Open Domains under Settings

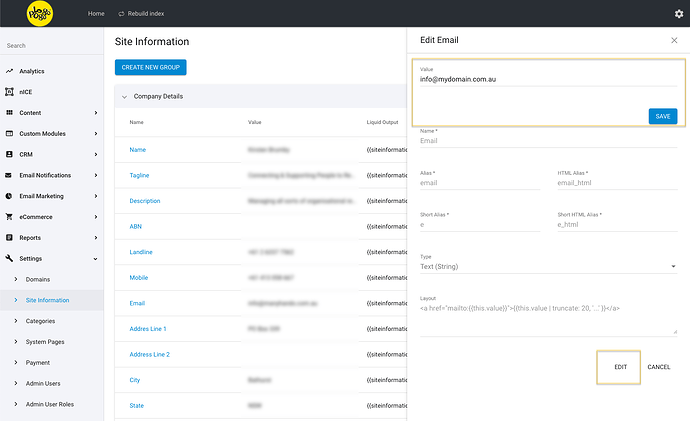38,279
